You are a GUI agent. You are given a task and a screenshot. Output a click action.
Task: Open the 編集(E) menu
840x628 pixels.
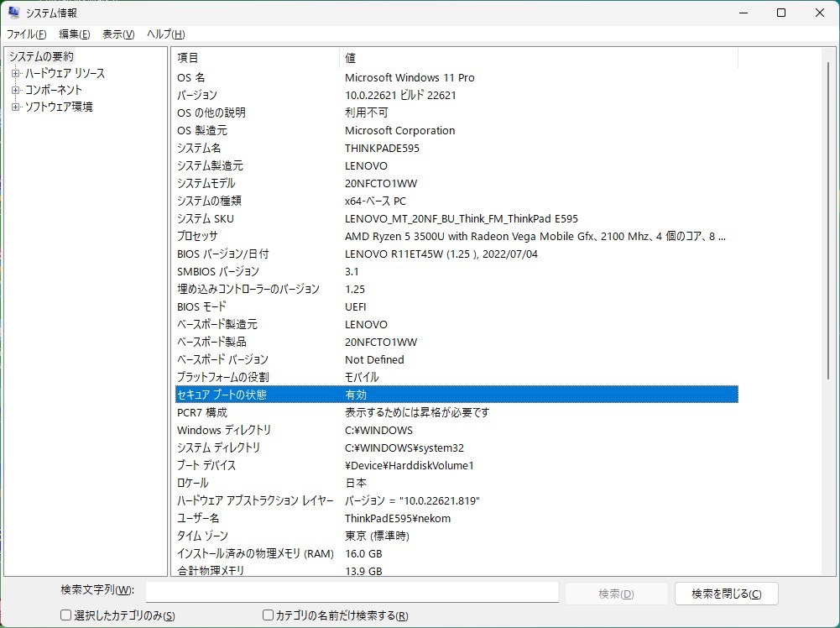click(x=75, y=34)
